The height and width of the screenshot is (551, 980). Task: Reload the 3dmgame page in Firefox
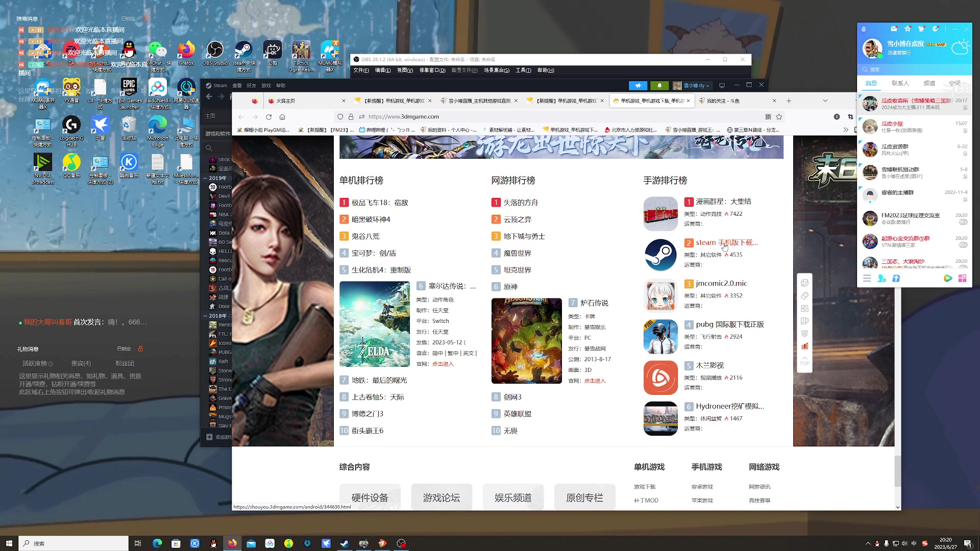(268, 117)
